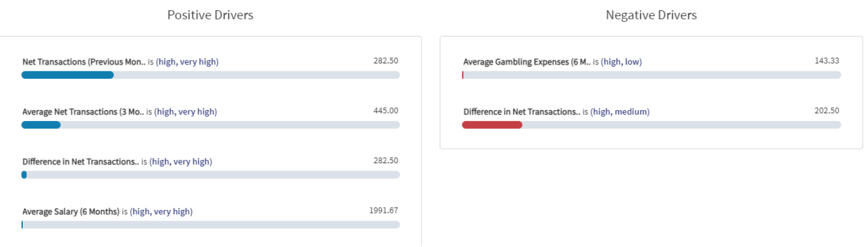The image size is (868, 247).
Task: Click the Average Net Transactions blue progress bar
Action: (x=41, y=125)
